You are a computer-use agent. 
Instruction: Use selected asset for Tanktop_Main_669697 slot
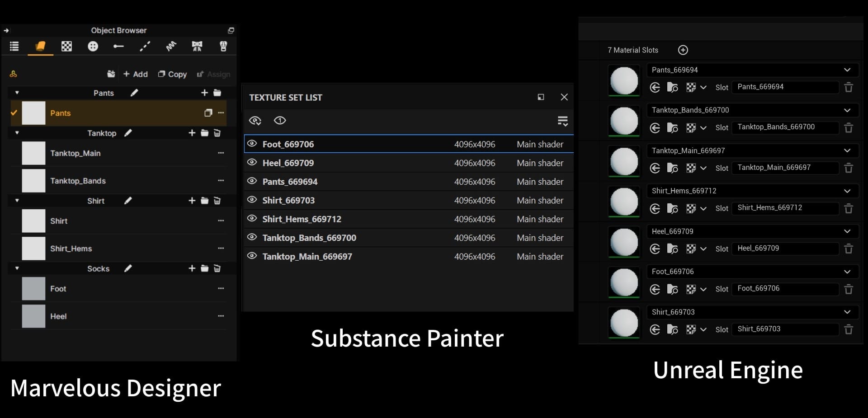coord(655,168)
